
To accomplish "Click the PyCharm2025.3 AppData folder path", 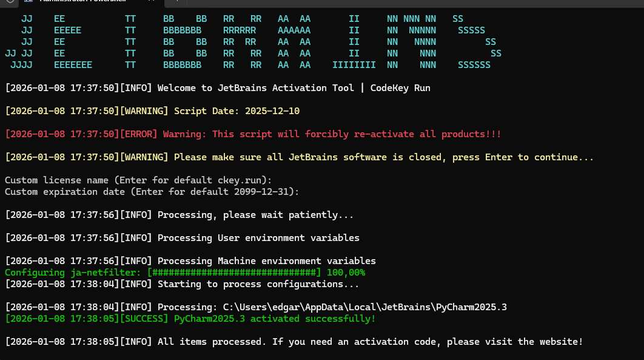I will pos(365,307).
